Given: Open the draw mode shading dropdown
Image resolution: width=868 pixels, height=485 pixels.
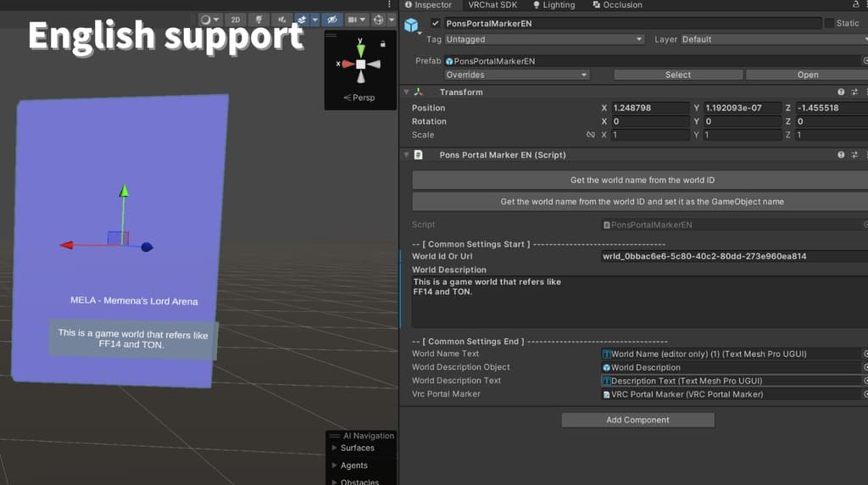Looking at the screenshot, I should coord(210,20).
